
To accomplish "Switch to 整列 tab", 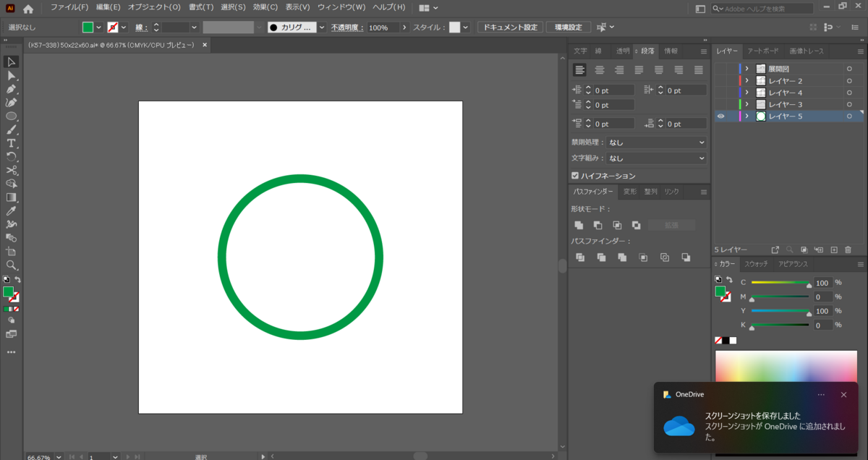I will (x=650, y=192).
